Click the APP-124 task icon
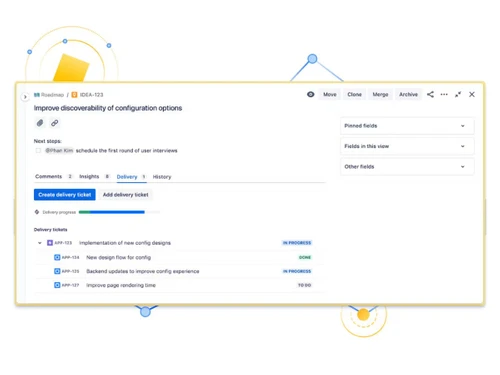Viewport: 500px width, 375px height. coord(57,257)
